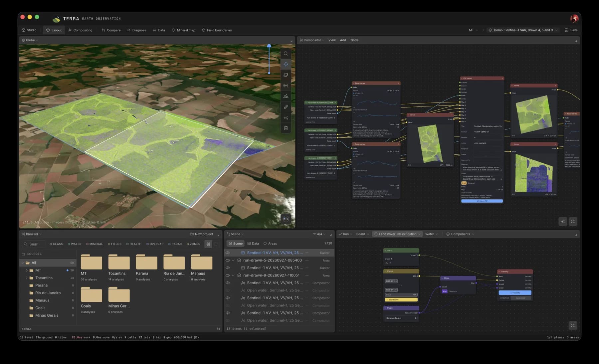Select the terrain mountain tool on globe toolbar

tap(286, 96)
